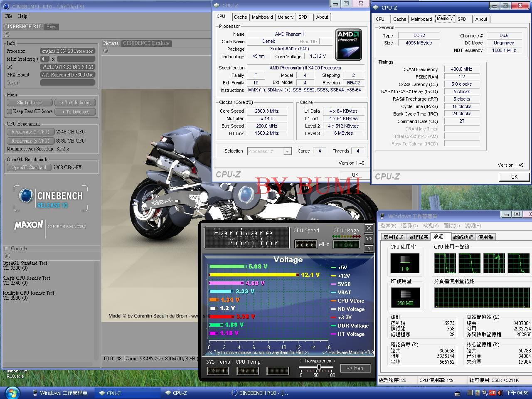Click the Windows Start orb on taskbar

12,393
